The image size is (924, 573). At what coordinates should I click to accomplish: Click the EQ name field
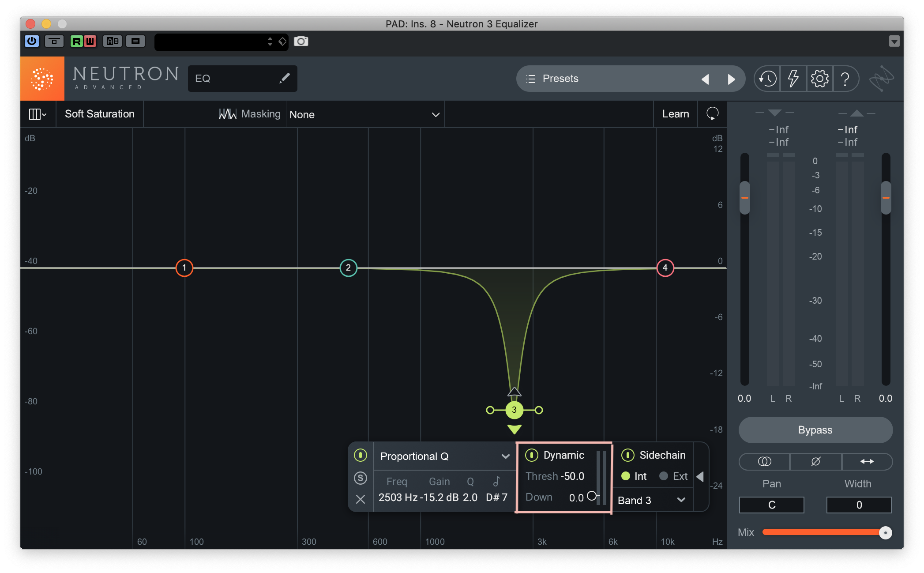coord(242,79)
